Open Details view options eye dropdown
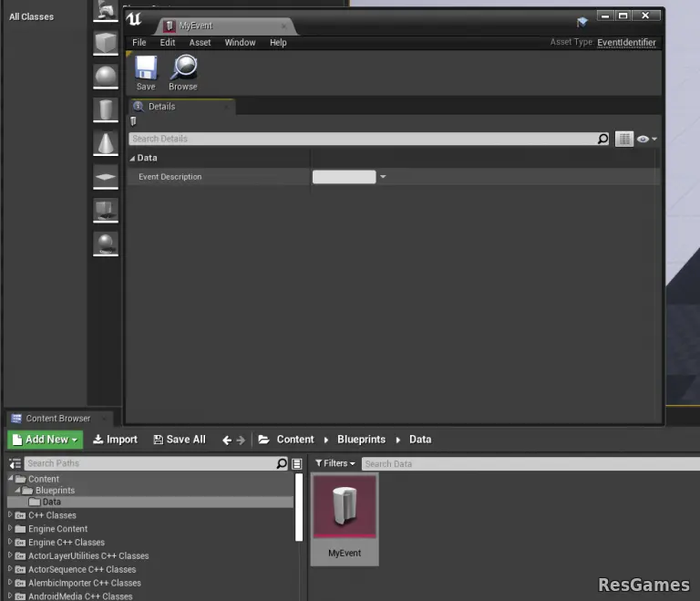Screen dimensions: 700x601 (647, 139)
